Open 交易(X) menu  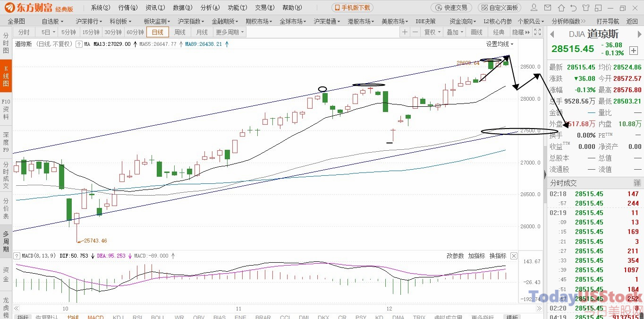point(264,8)
